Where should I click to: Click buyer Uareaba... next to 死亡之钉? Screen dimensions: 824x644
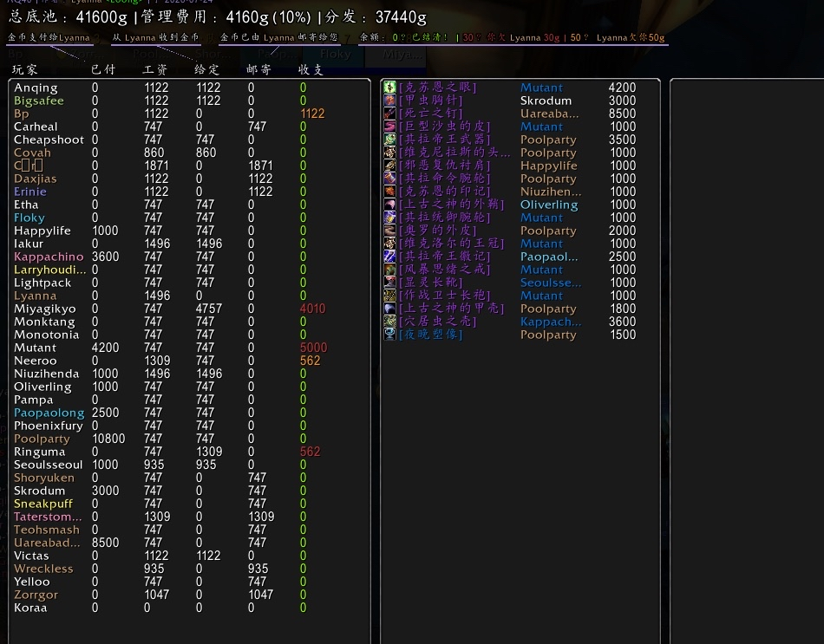[549, 114]
